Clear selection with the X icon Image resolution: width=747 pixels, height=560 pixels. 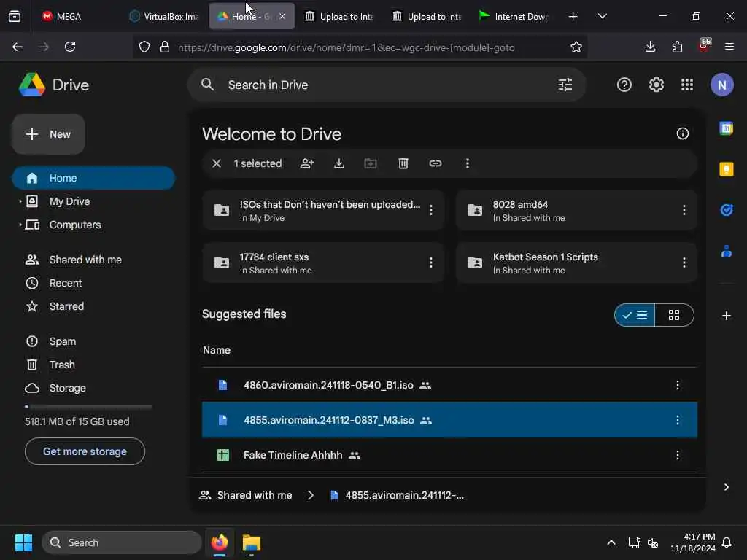click(x=216, y=163)
